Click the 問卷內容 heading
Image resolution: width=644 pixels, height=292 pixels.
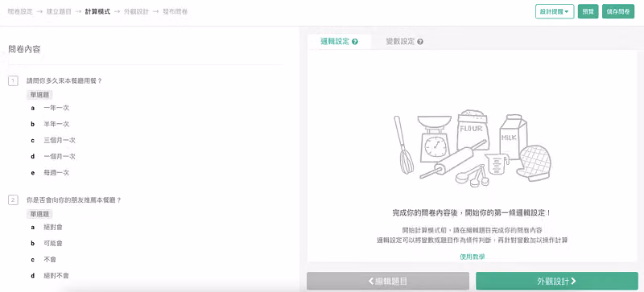tap(24, 50)
